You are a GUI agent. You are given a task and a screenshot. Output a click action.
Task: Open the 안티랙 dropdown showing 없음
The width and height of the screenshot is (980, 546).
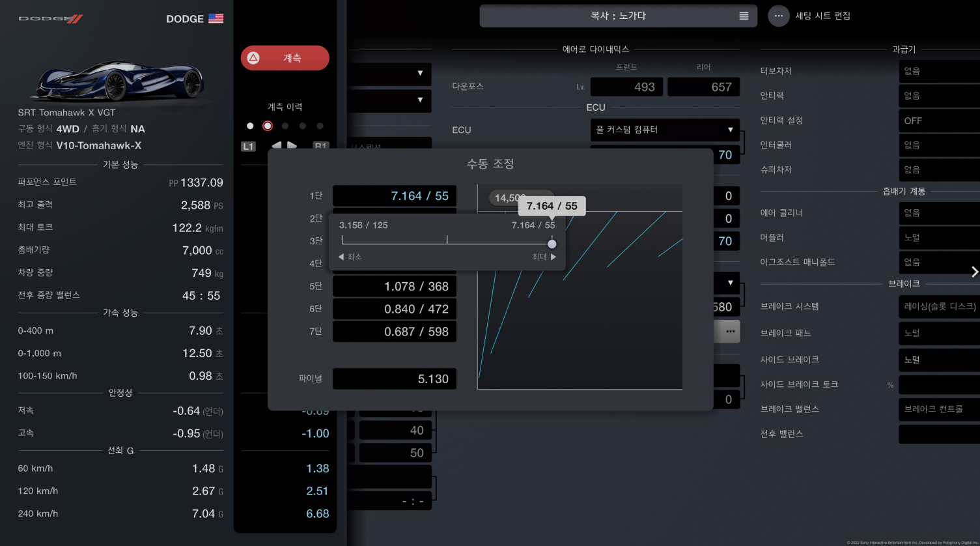[x=939, y=96]
